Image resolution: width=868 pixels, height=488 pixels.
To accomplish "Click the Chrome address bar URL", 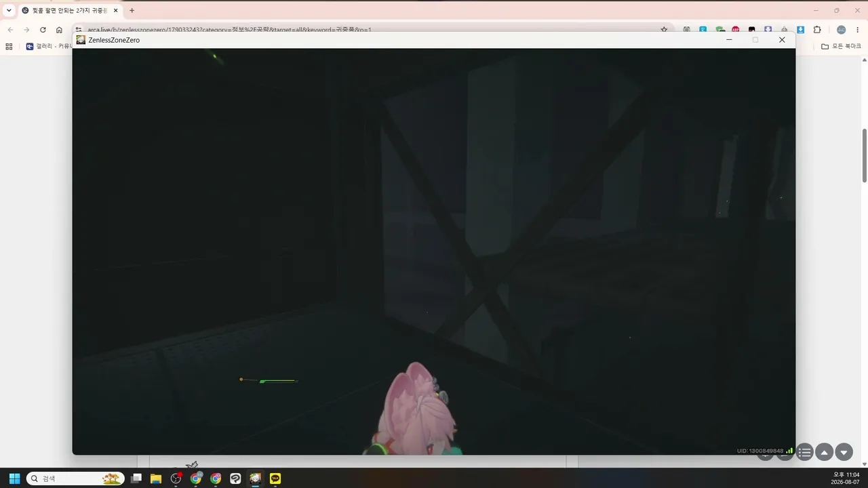I will click(x=229, y=30).
